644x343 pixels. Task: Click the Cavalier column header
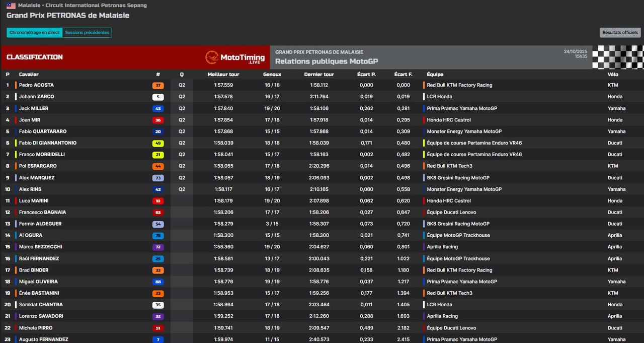29,75
